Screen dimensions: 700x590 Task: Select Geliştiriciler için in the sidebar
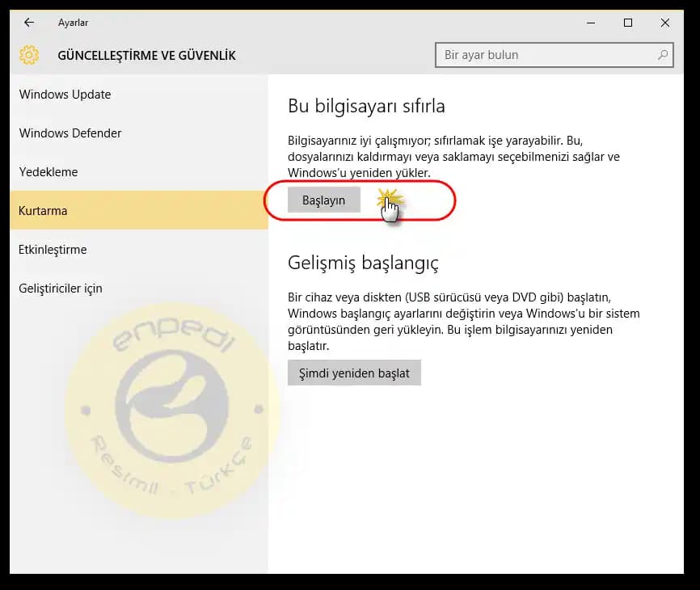point(61,289)
